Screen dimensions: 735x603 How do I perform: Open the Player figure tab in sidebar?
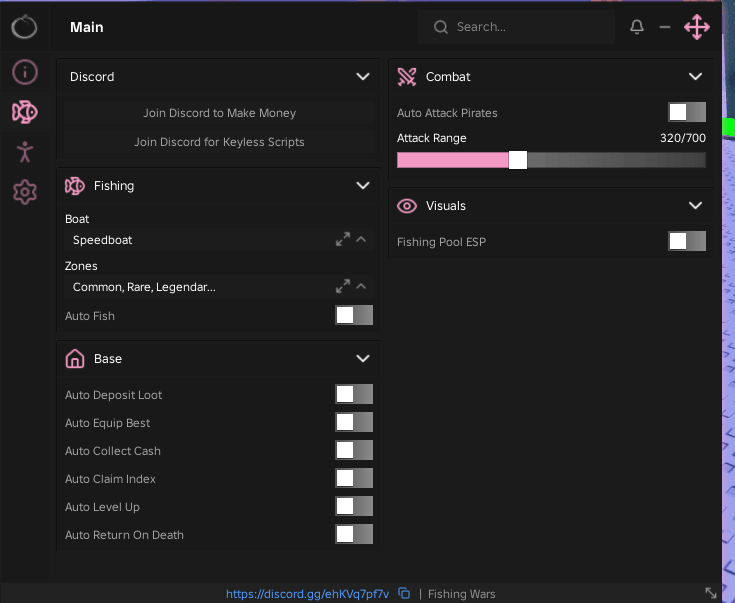point(25,152)
